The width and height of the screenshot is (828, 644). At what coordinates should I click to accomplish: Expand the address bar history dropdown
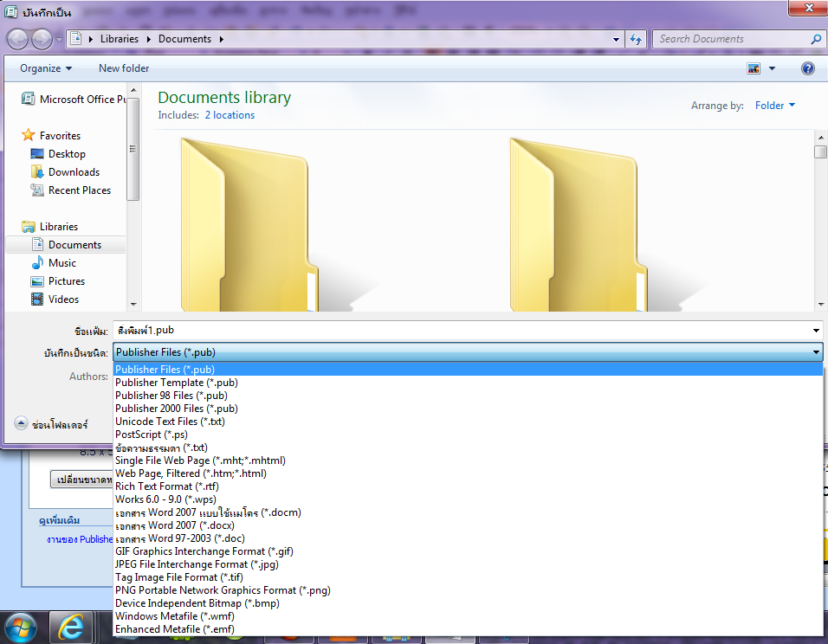(616, 40)
